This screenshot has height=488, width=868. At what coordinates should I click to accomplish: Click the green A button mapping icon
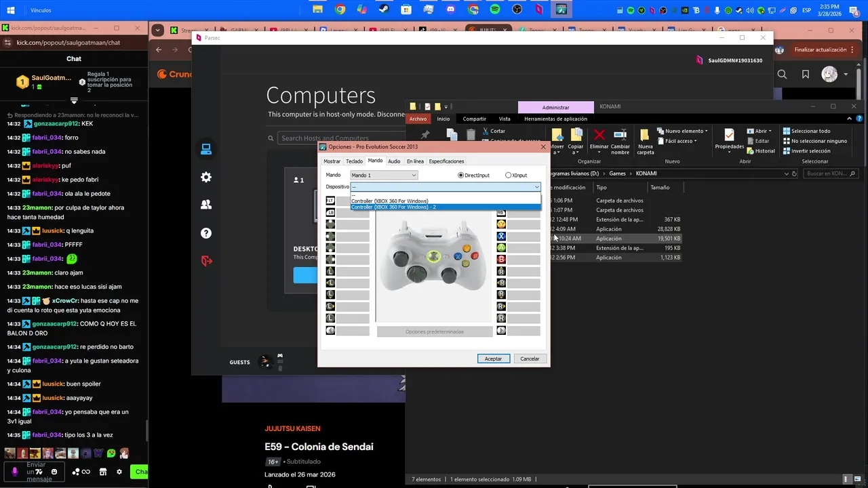coord(501,247)
